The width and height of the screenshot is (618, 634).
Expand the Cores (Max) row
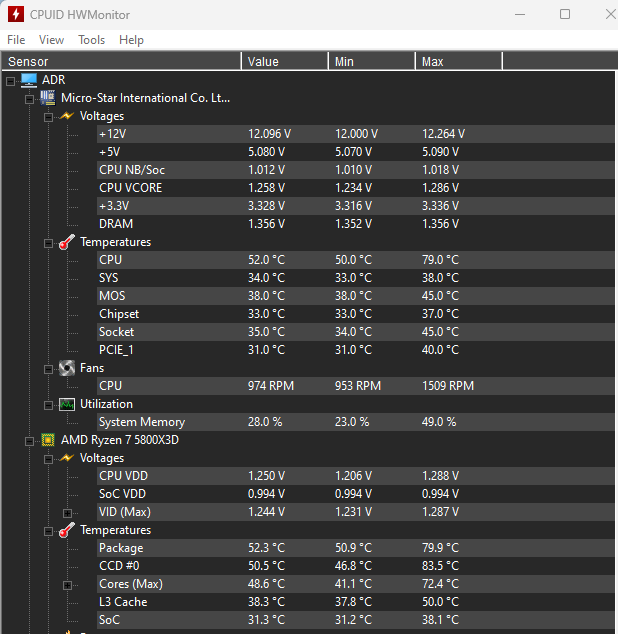point(67,585)
